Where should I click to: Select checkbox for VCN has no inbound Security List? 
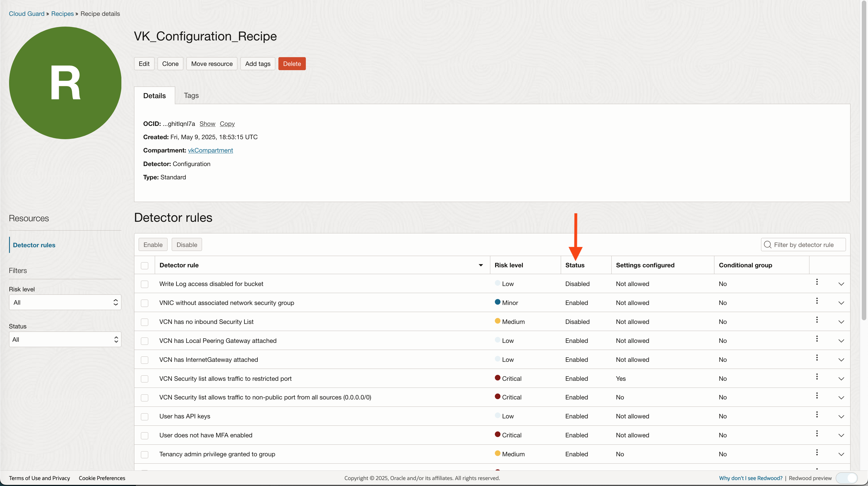(x=145, y=322)
